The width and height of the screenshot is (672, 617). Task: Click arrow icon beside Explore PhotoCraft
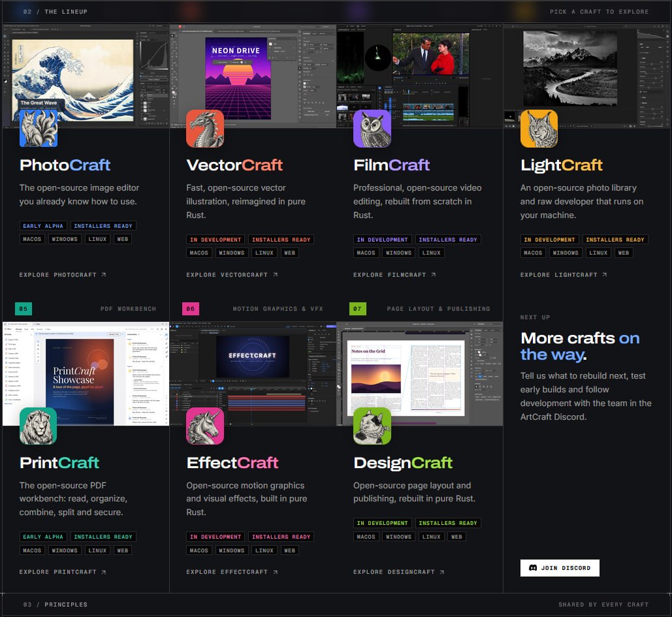click(x=103, y=275)
